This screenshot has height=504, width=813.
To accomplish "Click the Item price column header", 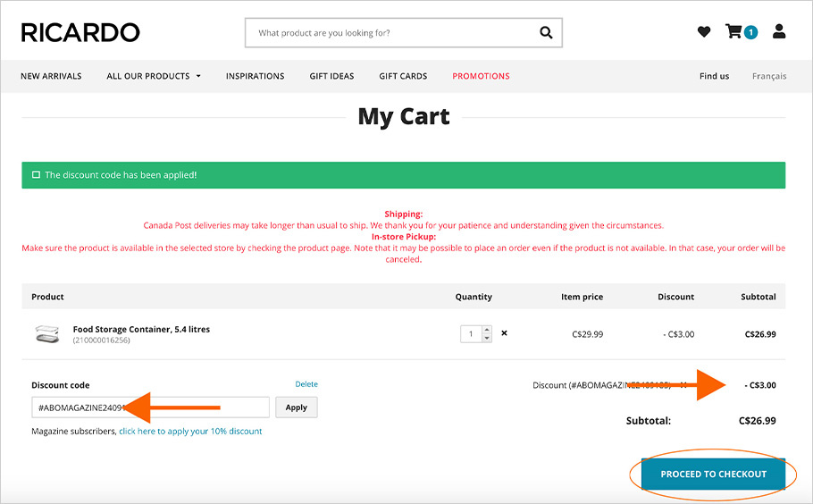I will click(x=582, y=297).
